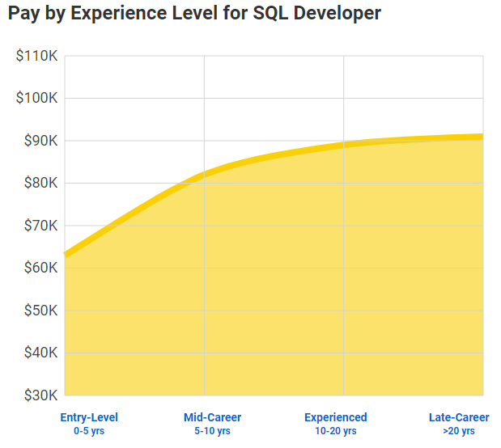Open the Late-Career experience link
This screenshot has width=501, height=448.
[459, 417]
